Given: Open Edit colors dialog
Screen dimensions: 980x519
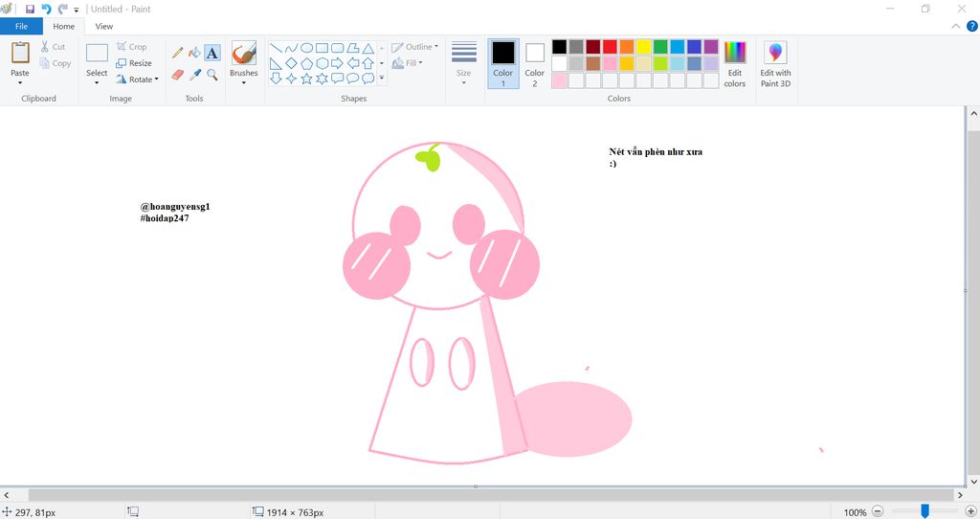Looking at the screenshot, I should (734, 64).
